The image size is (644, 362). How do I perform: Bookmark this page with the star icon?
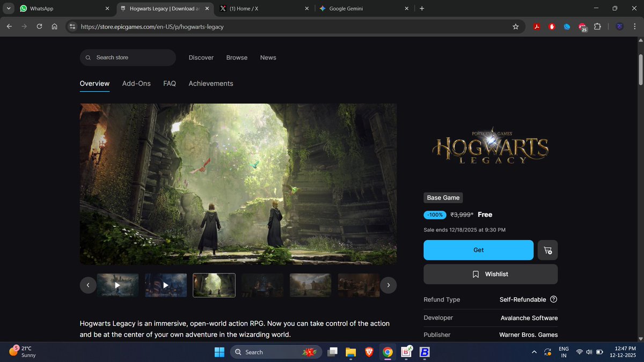tap(516, 26)
